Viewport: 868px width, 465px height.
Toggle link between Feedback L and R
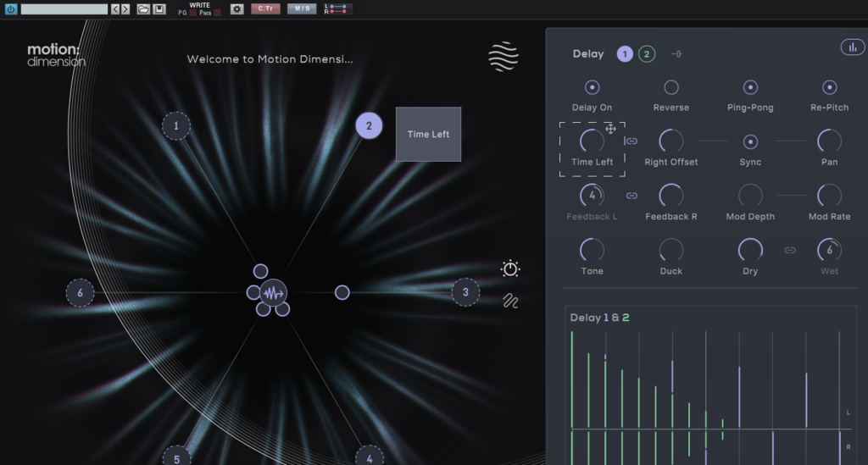(632, 196)
